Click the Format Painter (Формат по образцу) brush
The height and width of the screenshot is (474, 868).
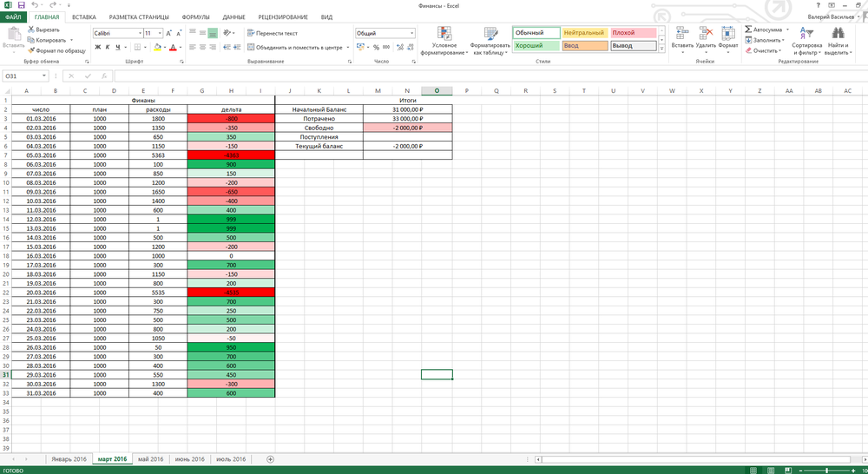[x=30, y=50]
